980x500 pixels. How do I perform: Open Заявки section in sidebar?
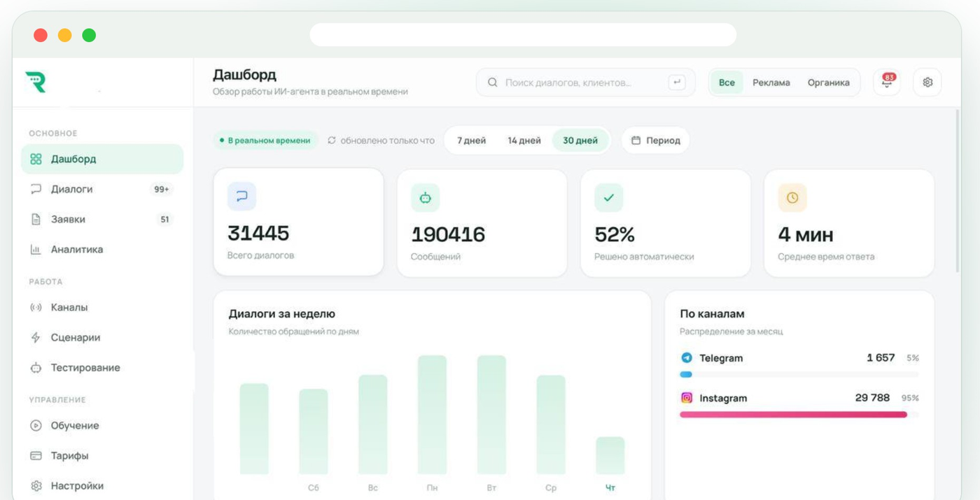pos(102,219)
